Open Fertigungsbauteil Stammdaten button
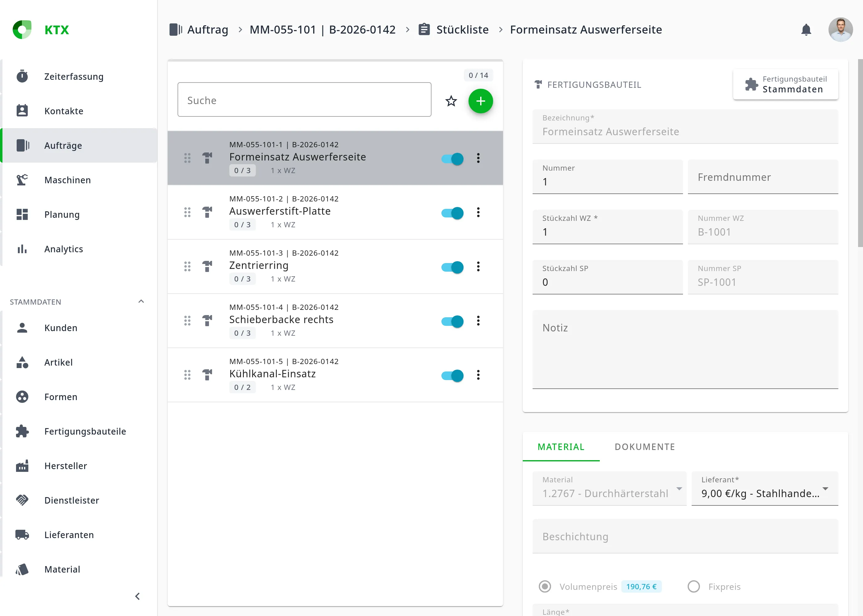Viewport: 863px width, 616px height. coord(786,84)
